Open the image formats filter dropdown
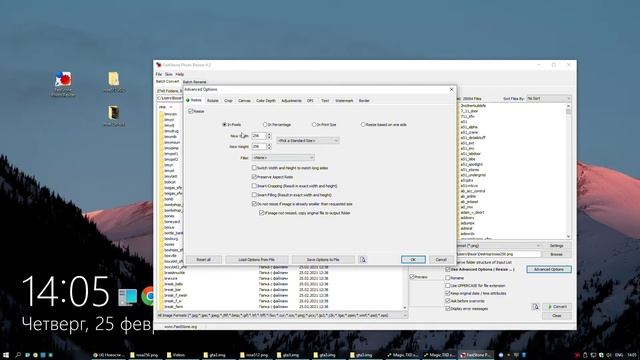 point(282,316)
